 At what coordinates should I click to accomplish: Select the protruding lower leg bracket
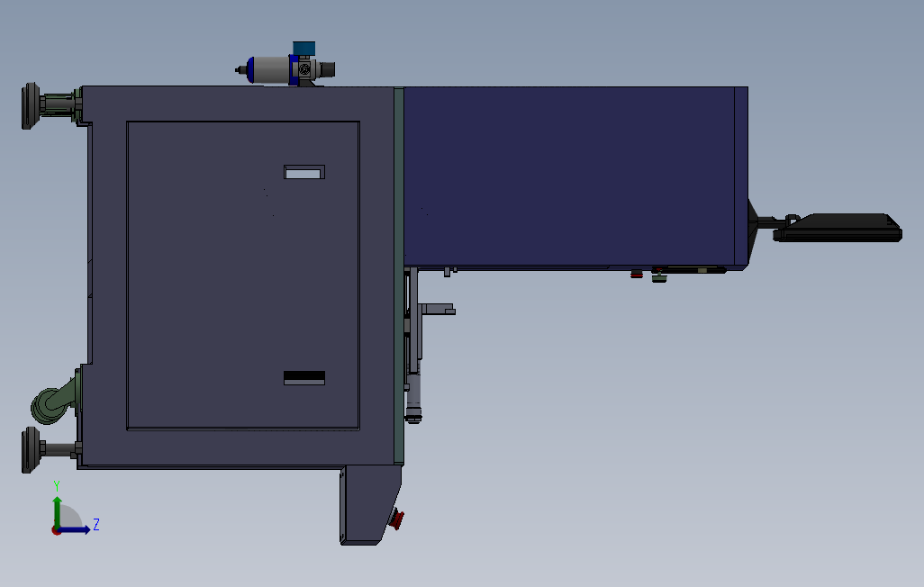click(371, 505)
